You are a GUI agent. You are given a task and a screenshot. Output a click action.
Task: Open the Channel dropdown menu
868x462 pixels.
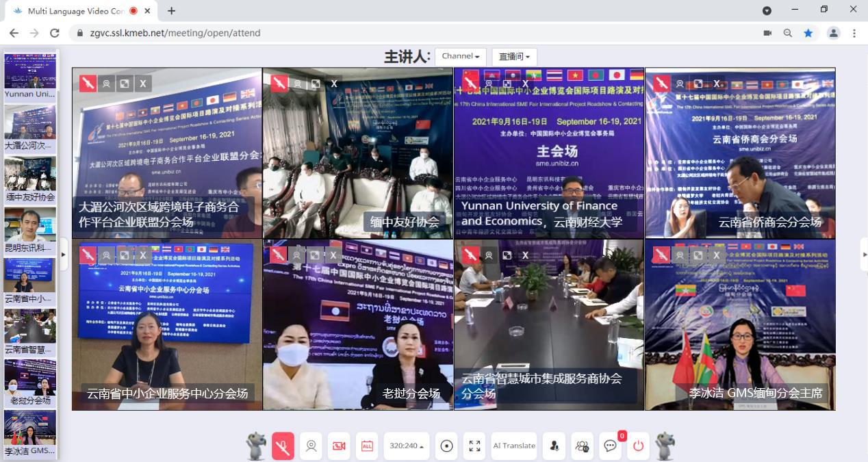pos(460,57)
